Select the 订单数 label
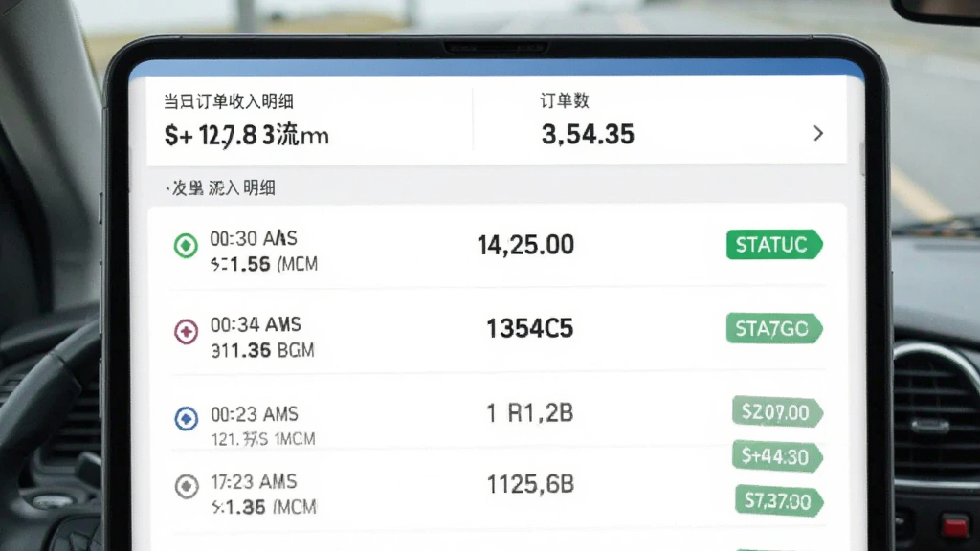This screenshot has width=980, height=551. tap(565, 100)
